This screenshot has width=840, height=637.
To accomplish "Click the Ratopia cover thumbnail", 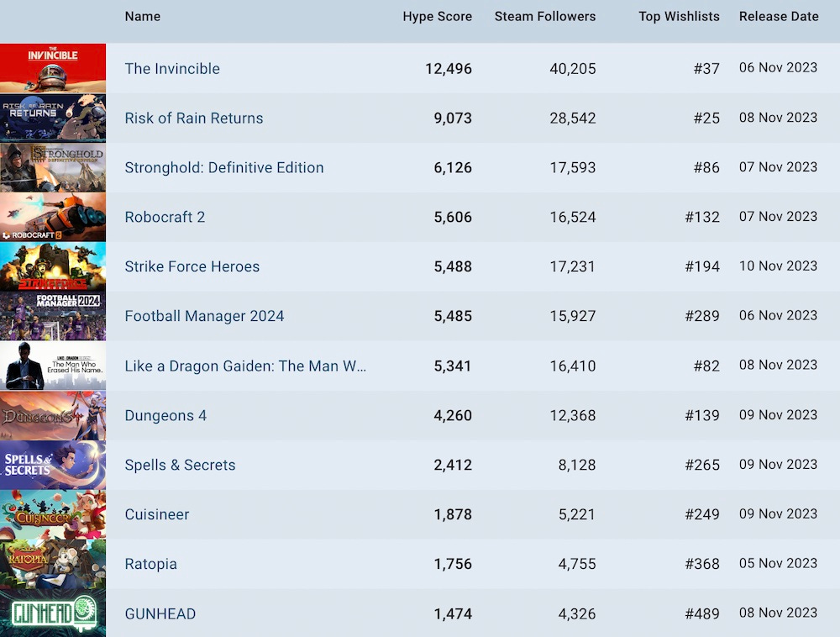I will click(x=52, y=564).
